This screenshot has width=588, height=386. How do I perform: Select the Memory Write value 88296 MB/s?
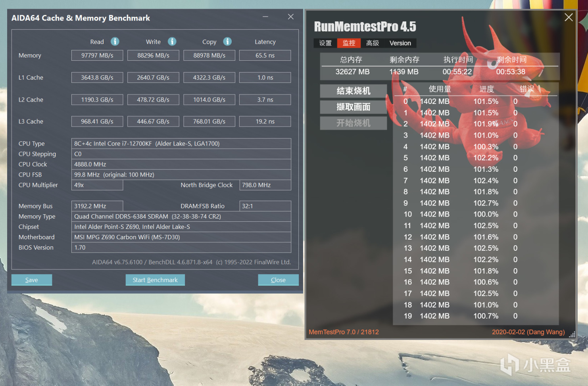pyautogui.click(x=153, y=55)
